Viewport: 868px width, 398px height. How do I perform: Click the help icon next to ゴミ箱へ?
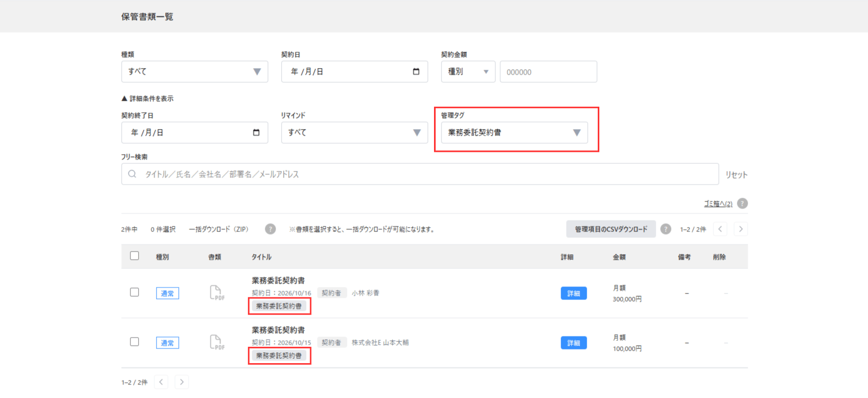pyautogui.click(x=742, y=203)
